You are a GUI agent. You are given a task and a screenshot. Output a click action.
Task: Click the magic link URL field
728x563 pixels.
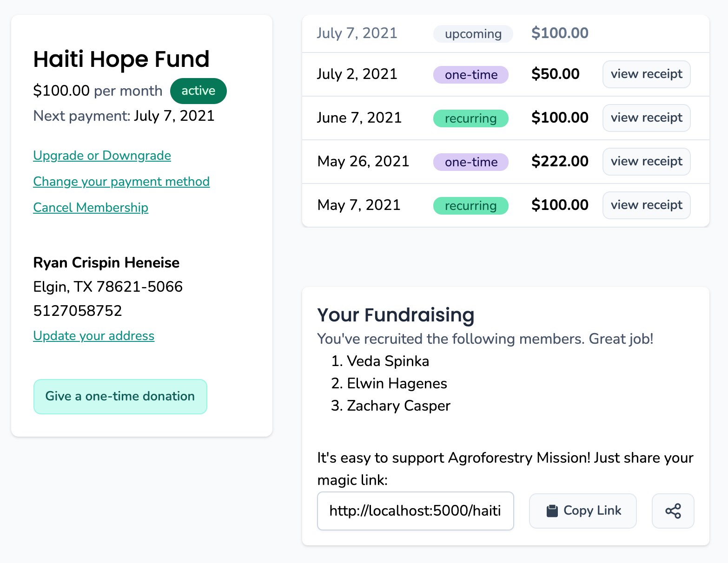[x=415, y=511]
